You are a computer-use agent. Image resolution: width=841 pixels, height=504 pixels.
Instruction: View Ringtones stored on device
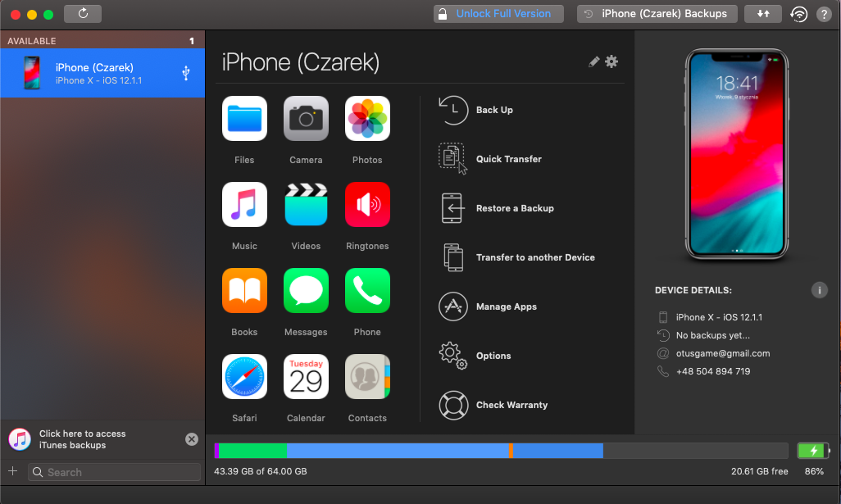click(366, 204)
